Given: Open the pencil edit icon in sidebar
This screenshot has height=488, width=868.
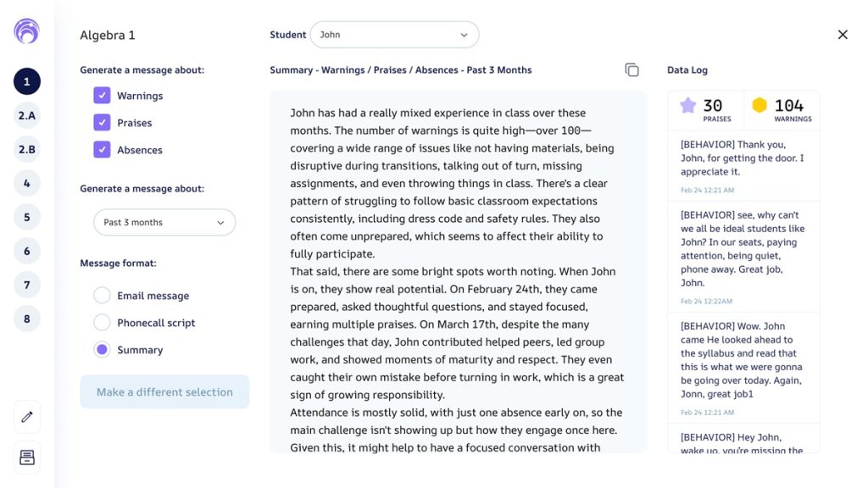Looking at the screenshot, I should point(26,417).
